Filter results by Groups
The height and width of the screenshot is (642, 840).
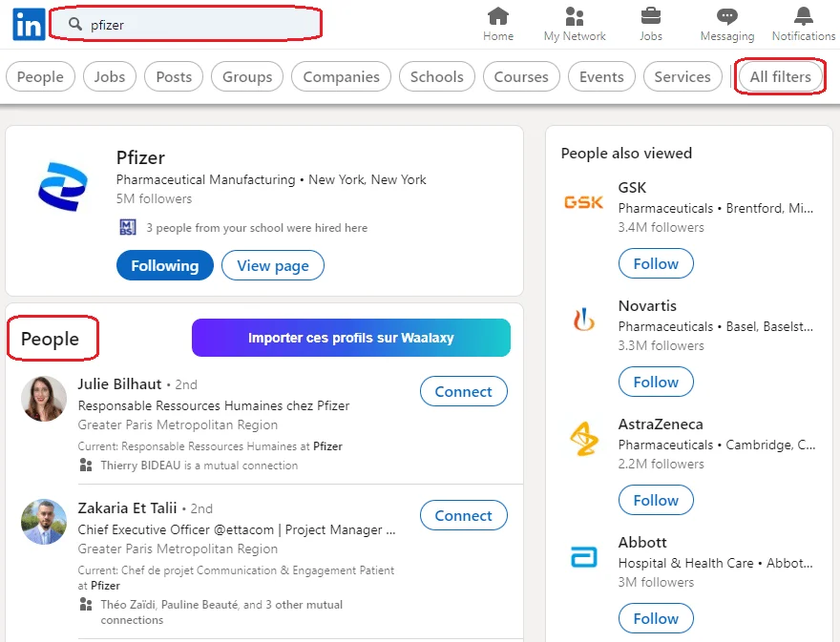click(247, 76)
